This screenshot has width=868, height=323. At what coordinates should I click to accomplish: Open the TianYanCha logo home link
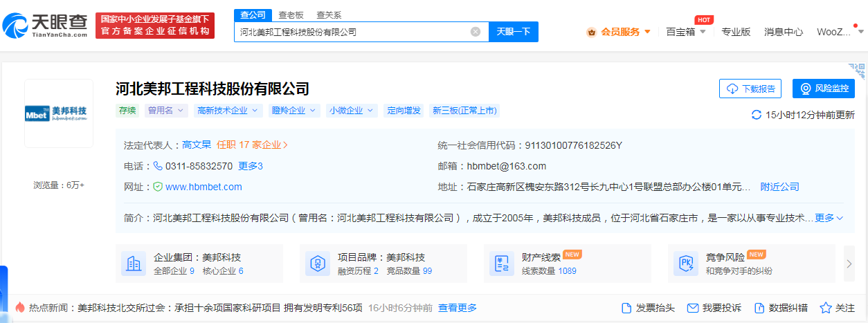pyautogui.click(x=46, y=26)
